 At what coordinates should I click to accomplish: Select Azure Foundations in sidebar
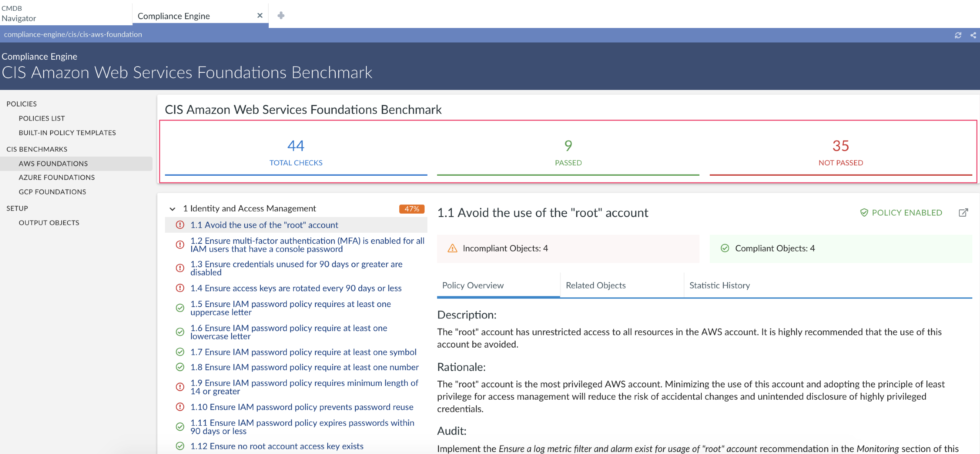pyautogui.click(x=57, y=178)
